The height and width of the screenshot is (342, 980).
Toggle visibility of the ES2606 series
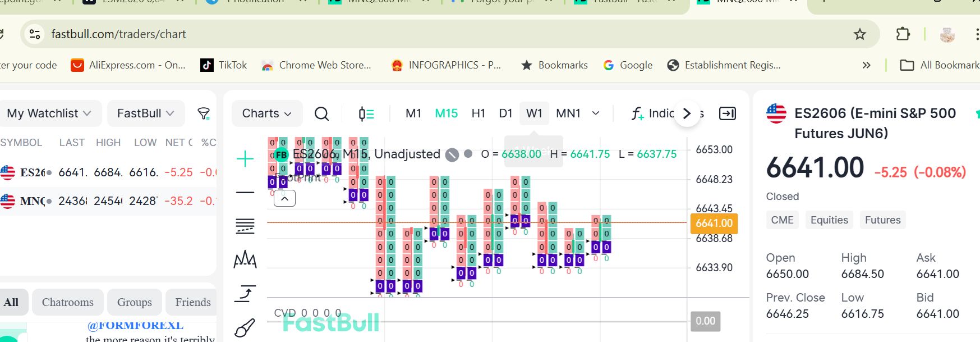452,154
